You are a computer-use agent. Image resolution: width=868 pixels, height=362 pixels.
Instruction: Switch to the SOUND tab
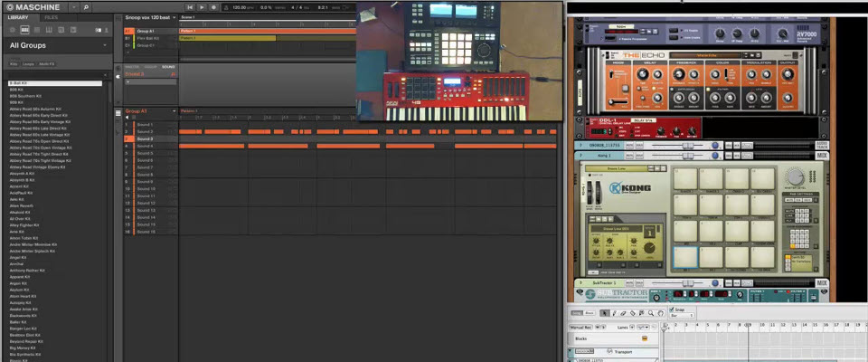[x=168, y=67]
